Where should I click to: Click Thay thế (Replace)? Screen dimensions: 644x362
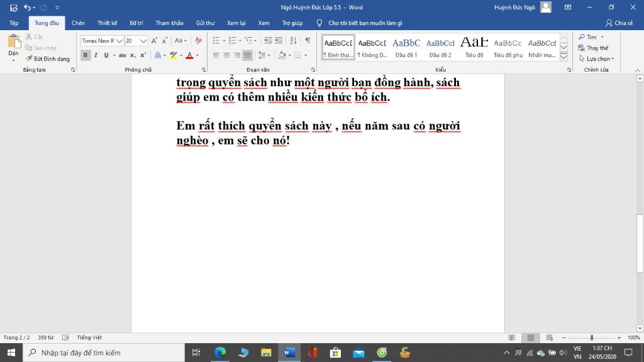593,48
